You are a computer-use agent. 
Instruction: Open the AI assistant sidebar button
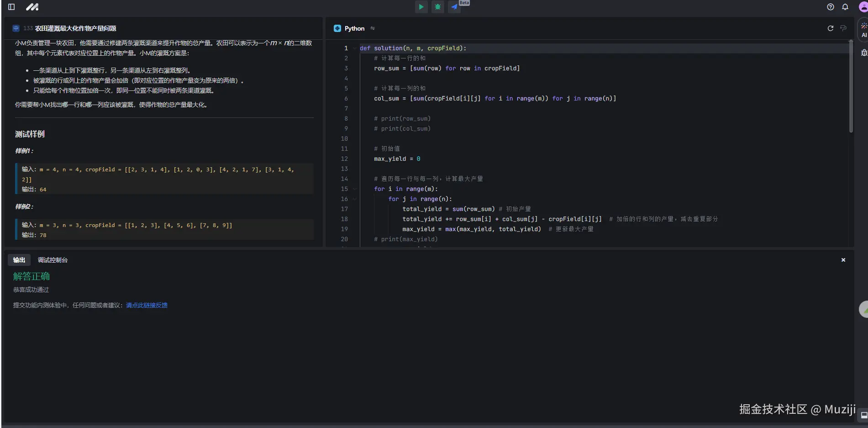coord(863,30)
